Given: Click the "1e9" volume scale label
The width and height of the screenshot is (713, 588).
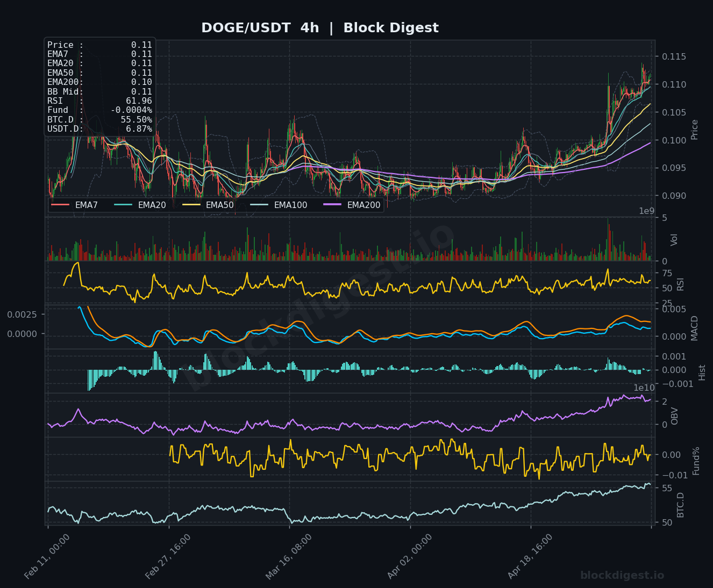Looking at the screenshot, I should tap(646, 211).
